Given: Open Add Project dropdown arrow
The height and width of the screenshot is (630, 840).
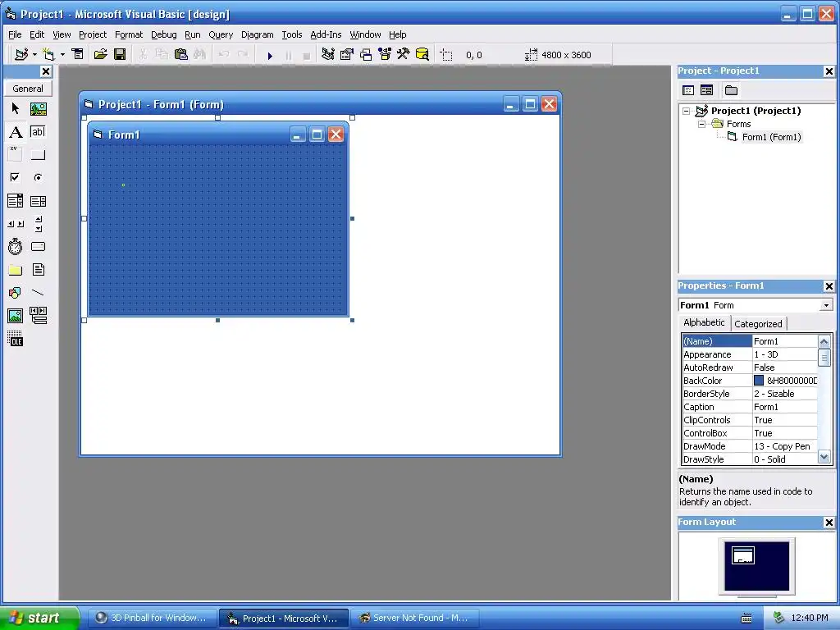Looking at the screenshot, I should (34, 54).
